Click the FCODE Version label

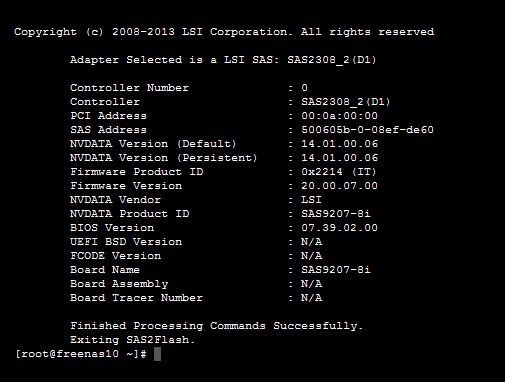pyautogui.click(x=115, y=256)
